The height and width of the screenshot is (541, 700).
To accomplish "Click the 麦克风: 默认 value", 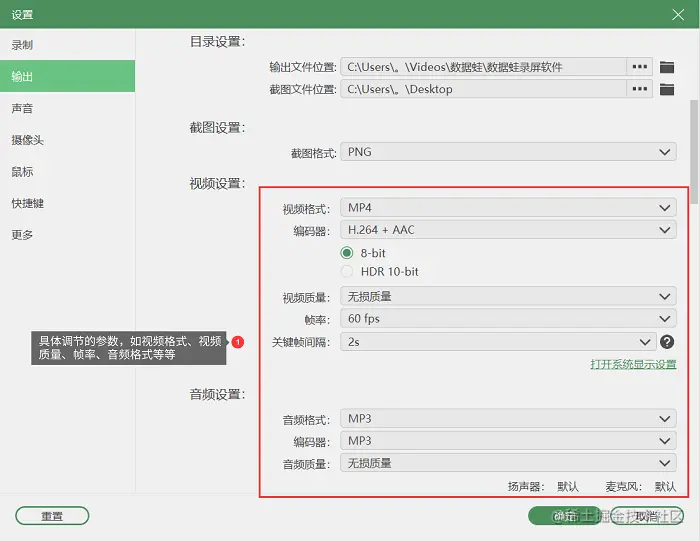I will [665, 486].
